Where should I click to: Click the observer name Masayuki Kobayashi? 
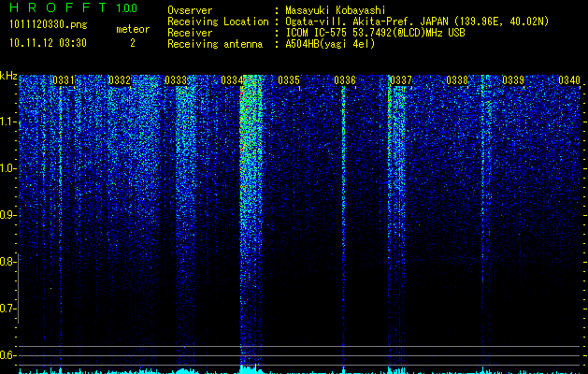(x=336, y=10)
